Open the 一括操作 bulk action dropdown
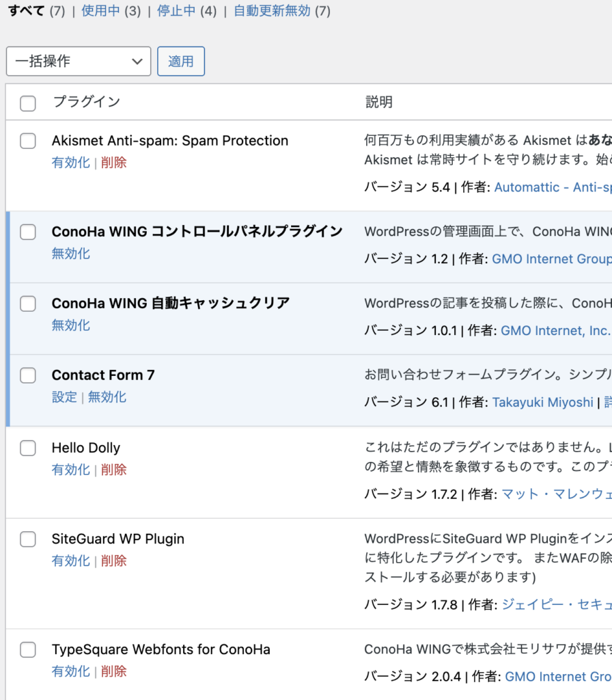 coord(79,61)
